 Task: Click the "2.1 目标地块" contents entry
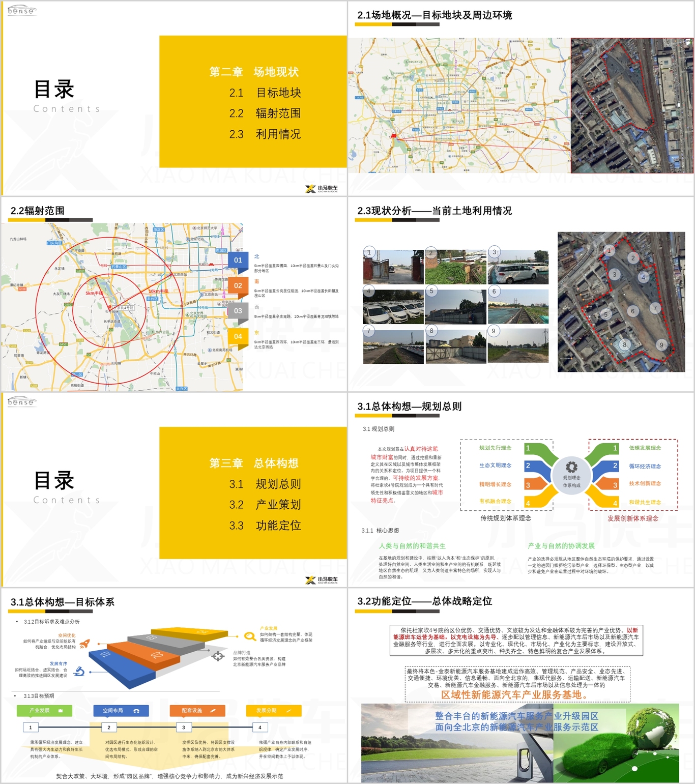(x=265, y=93)
